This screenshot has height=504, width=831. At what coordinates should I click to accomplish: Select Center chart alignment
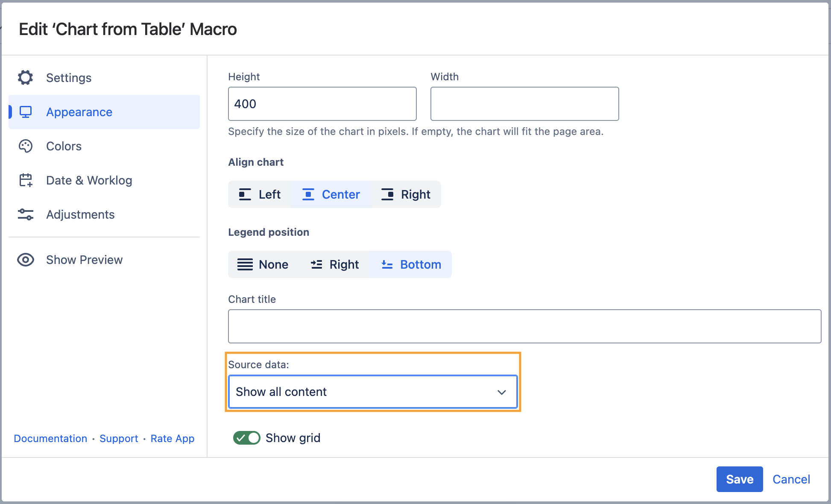[x=331, y=194]
